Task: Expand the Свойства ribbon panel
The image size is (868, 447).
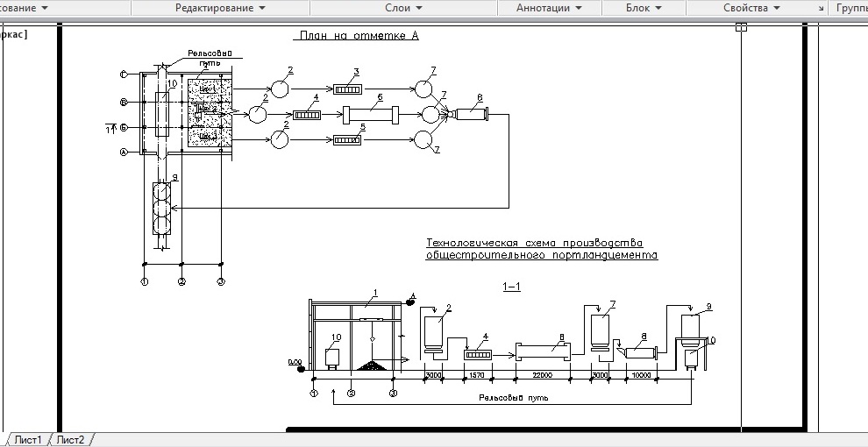Action: (751, 8)
